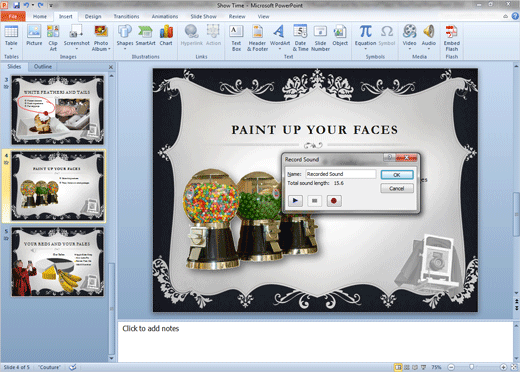This screenshot has height=372, width=520.
Task: Undo the last action in toolbar
Action: [26, 5]
